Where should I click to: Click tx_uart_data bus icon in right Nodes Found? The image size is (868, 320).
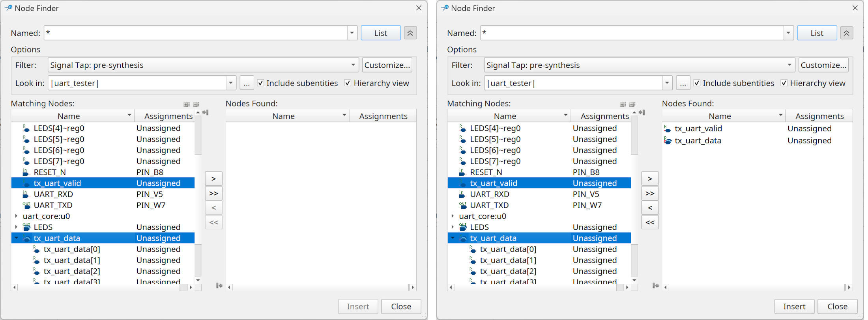point(668,141)
